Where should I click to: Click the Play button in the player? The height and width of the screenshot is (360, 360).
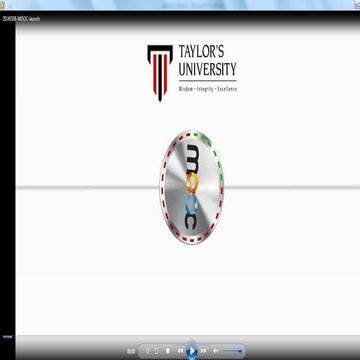click(192, 351)
